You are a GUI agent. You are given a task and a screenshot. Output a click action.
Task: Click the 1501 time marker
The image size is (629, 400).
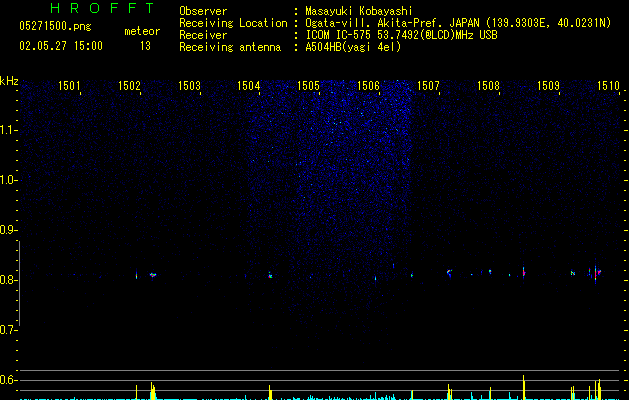click(69, 86)
